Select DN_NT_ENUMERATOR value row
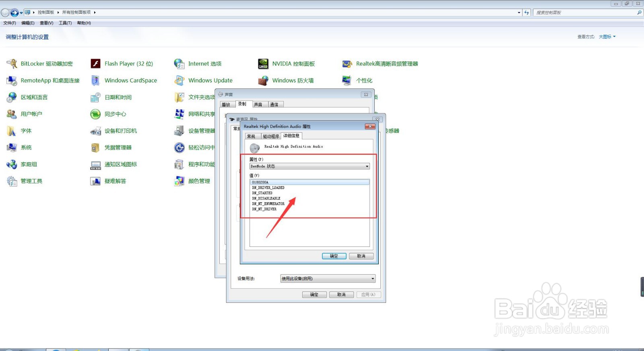This screenshot has width=644, height=351. [x=310, y=204]
